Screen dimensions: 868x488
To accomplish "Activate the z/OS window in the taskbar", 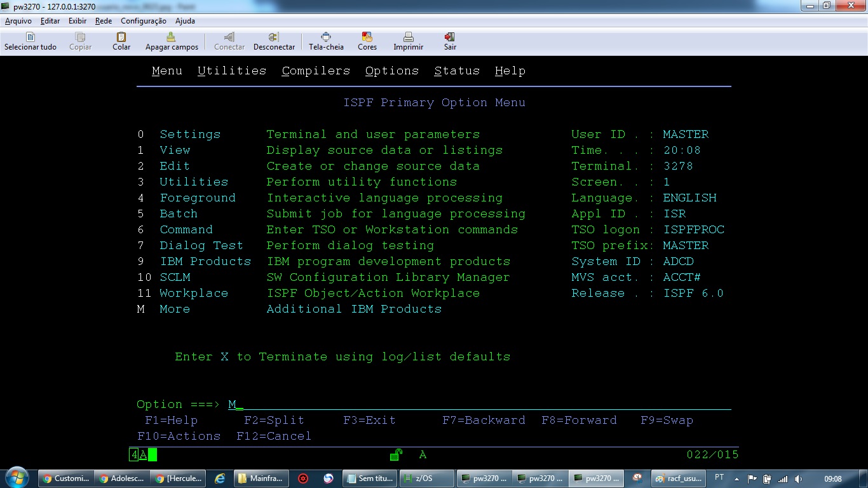I will 426,478.
